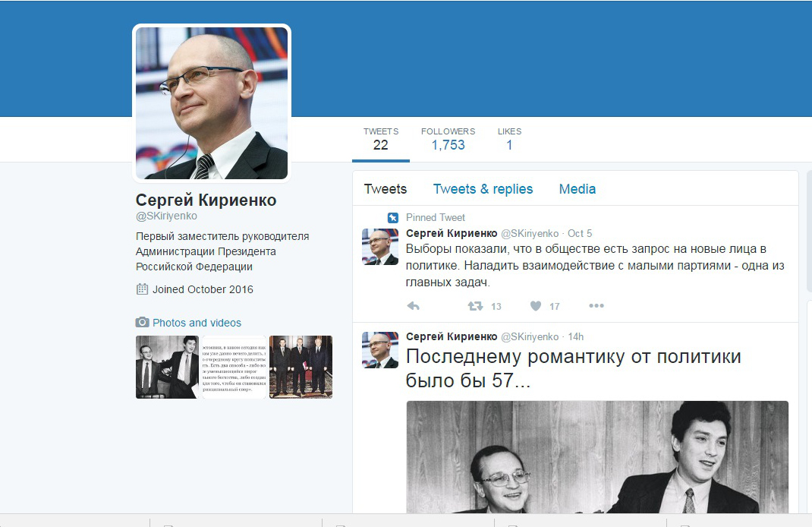812x527 pixels.
Task: View the Followers count 1,753
Action: pyautogui.click(x=448, y=140)
